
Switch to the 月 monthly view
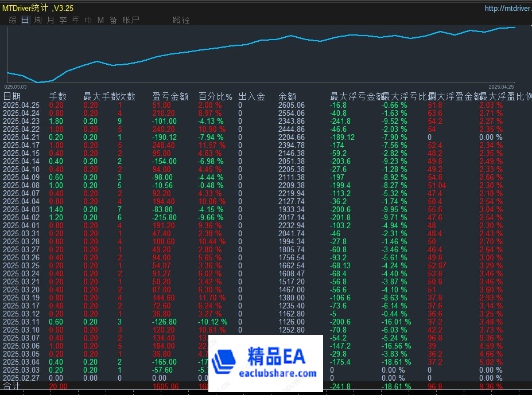(49, 19)
